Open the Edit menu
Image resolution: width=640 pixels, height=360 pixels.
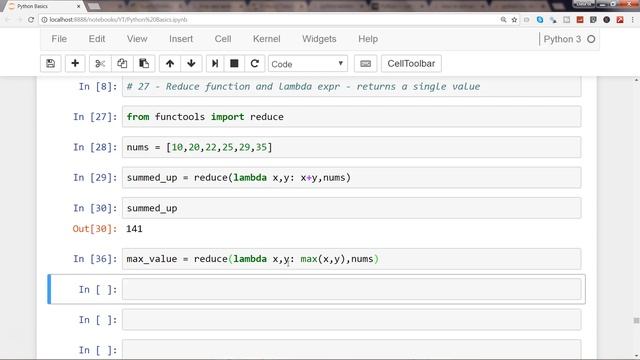coord(97,39)
